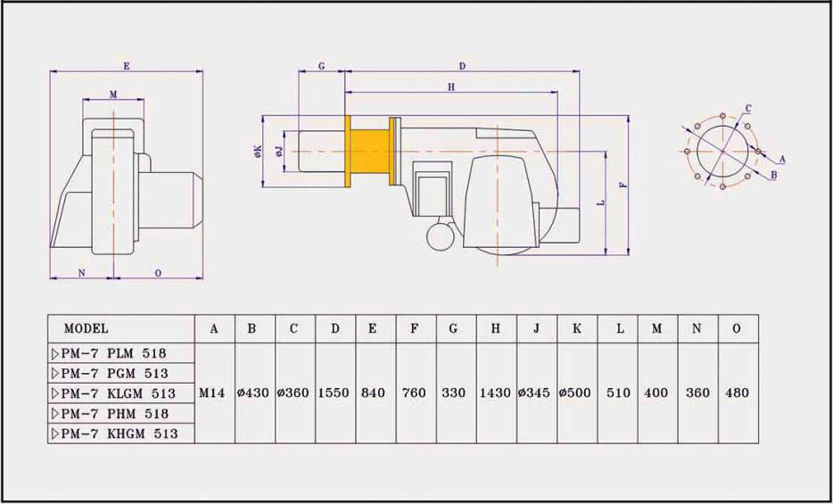Click the øJ dimension label on side view
The height and width of the screenshot is (504, 833).
coord(279,152)
